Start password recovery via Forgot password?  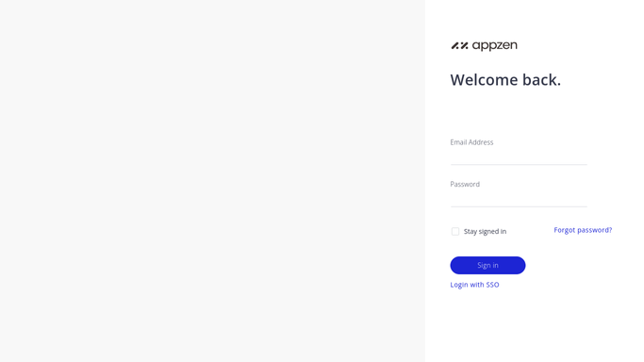tap(583, 230)
